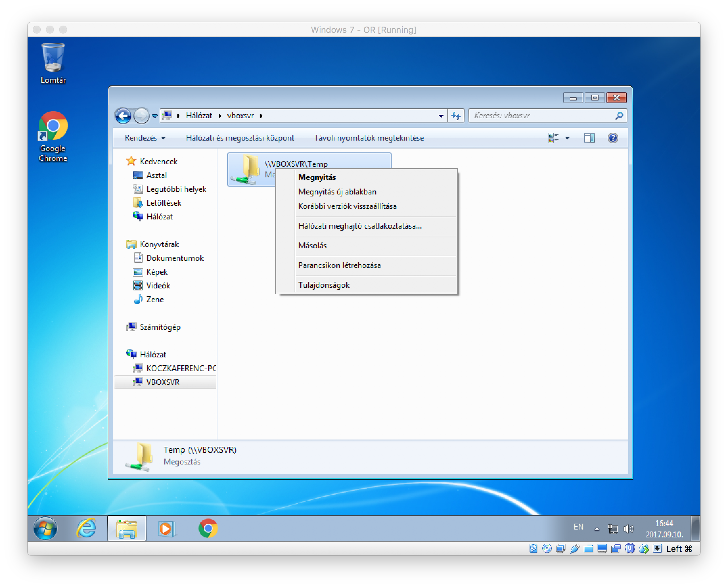Screen dimensions: 728x588
Task: Toggle the preview pane
Action: click(589, 138)
